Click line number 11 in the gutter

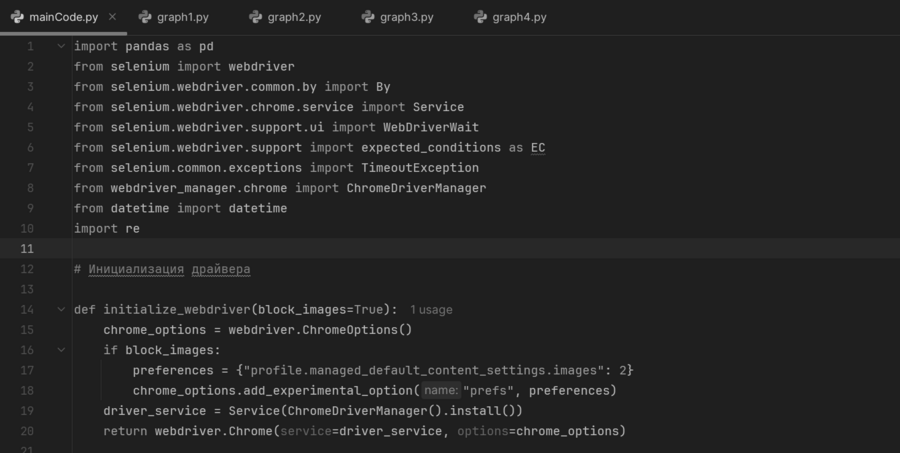(x=27, y=249)
